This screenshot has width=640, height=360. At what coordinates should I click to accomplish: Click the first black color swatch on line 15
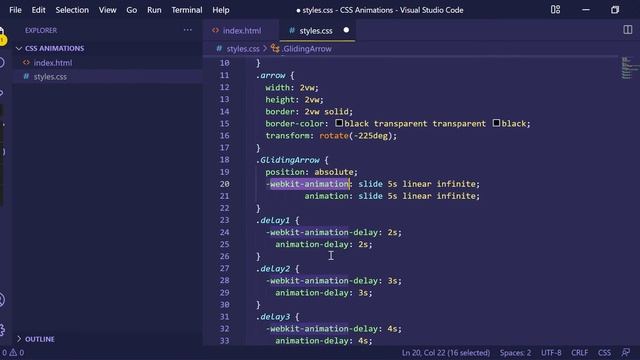pyautogui.click(x=339, y=123)
